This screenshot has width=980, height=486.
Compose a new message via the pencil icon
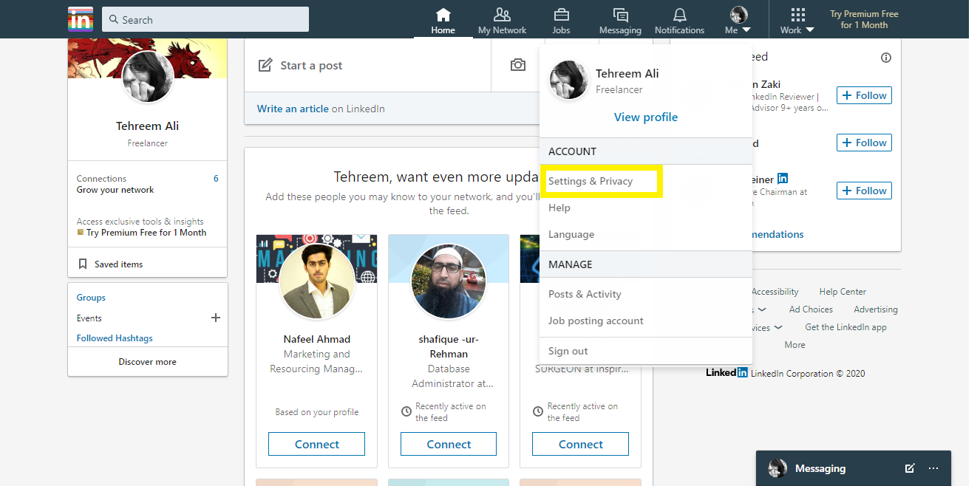(910, 468)
